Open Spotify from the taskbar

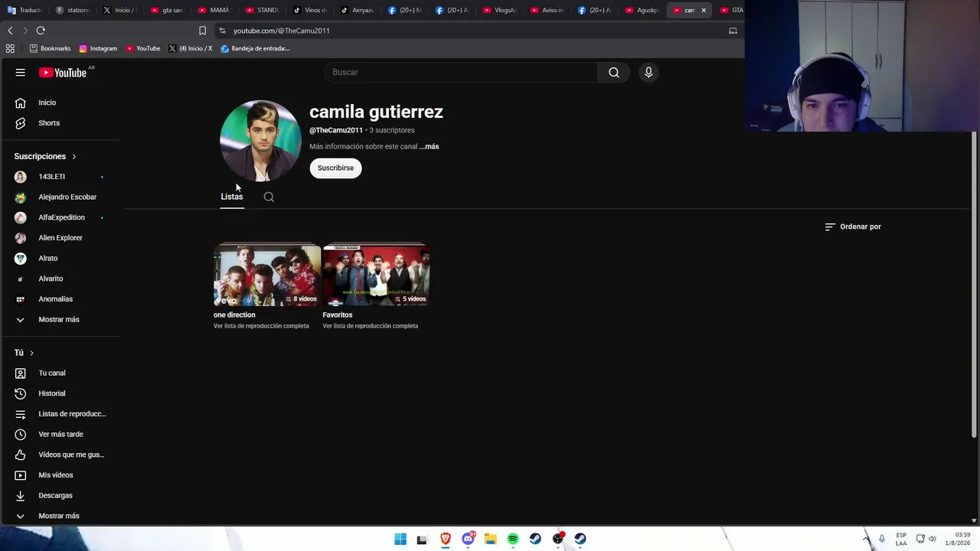pyautogui.click(x=513, y=539)
